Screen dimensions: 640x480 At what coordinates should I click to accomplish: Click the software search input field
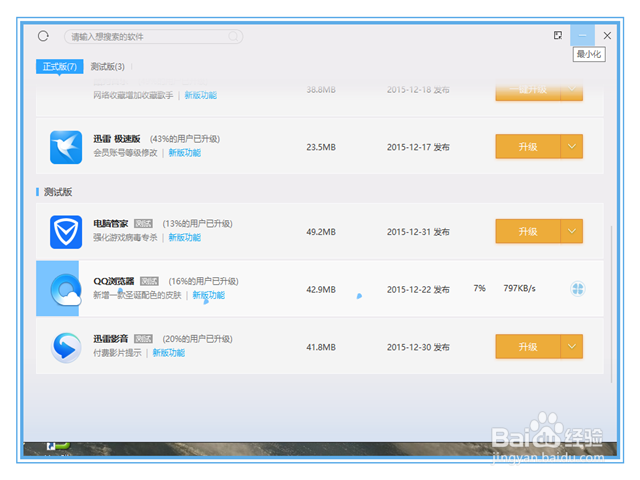tap(153, 37)
